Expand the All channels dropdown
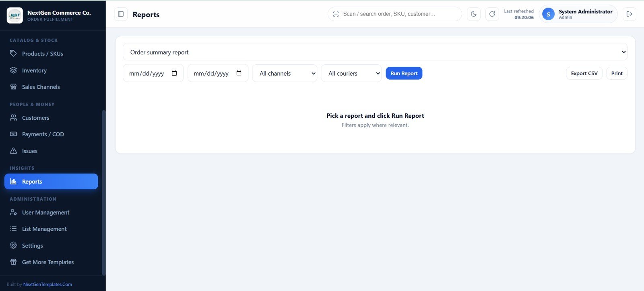The width and height of the screenshot is (644, 291). click(x=285, y=73)
